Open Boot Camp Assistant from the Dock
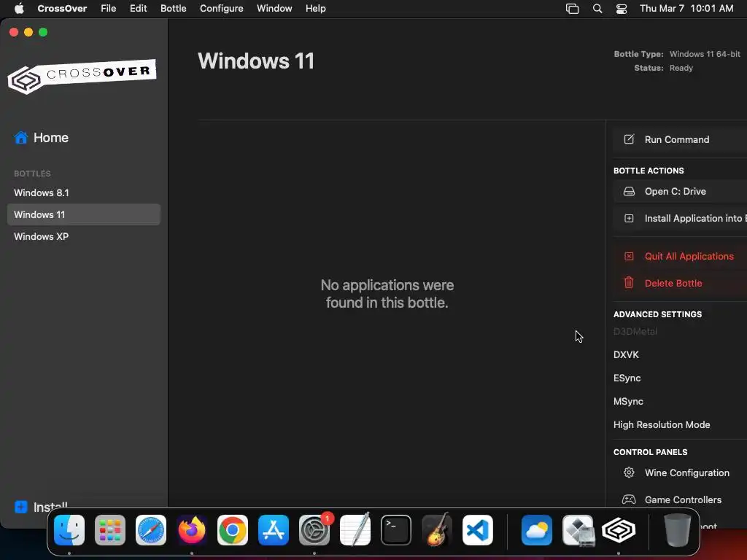747x560 pixels. [x=578, y=530]
